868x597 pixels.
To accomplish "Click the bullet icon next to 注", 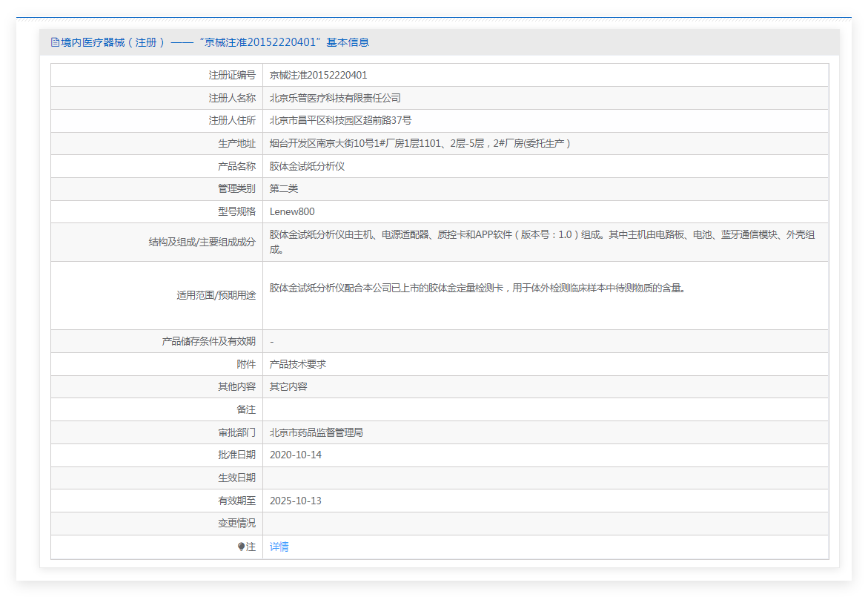I will [x=242, y=547].
